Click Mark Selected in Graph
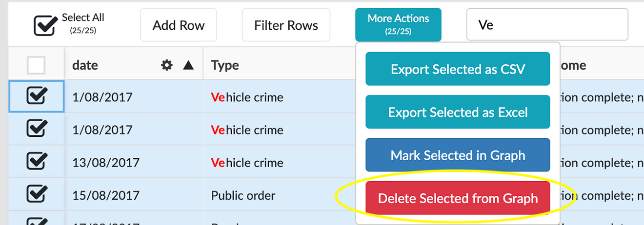The height and width of the screenshot is (225, 644). tap(458, 155)
